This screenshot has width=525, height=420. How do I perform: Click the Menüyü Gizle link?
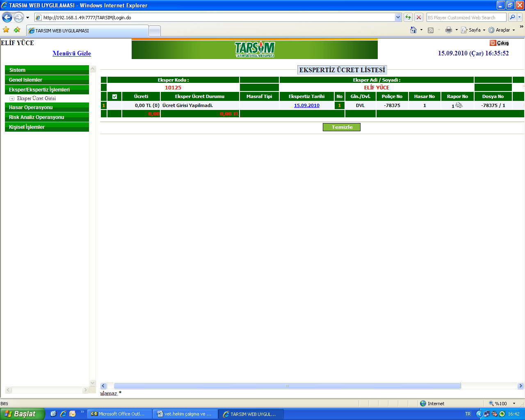click(x=72, y=53)
